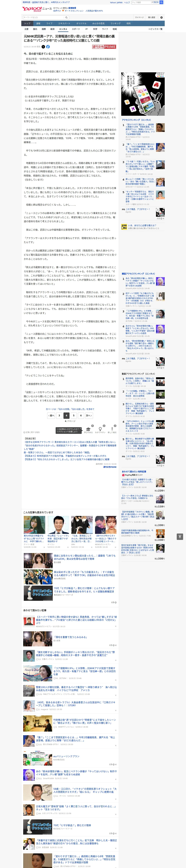
Task: Click the Yahoo! JAPAN News logo
Action: pyautogui.click(x=37, y=9)
